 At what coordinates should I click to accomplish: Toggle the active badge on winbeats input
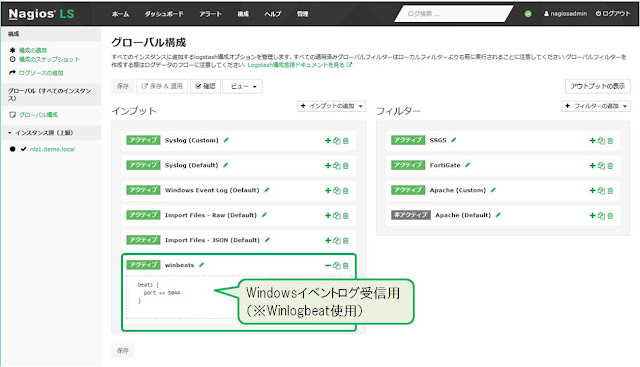point(143,265)
